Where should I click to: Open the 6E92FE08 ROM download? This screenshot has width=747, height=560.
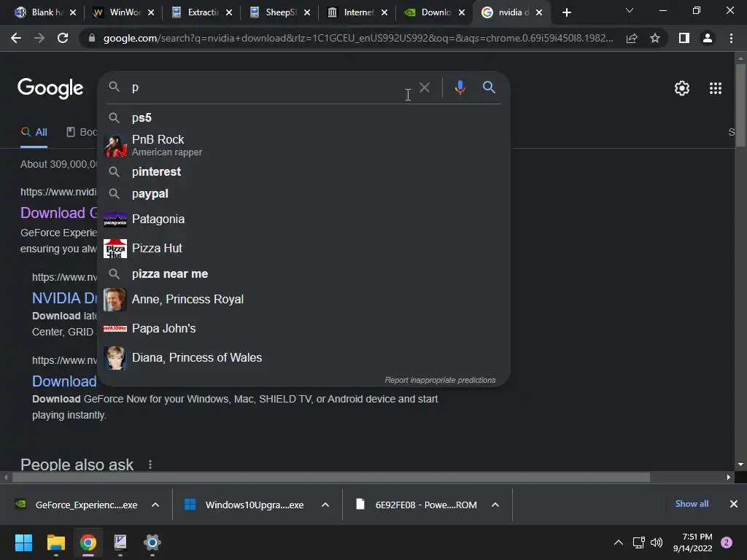(x=417, y=505)
